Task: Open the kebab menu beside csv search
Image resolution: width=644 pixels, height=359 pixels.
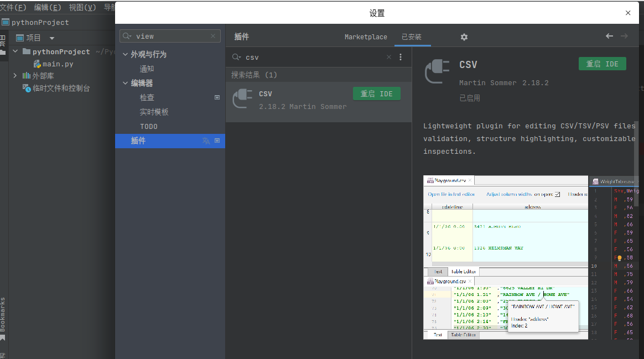Action: tap(400, 57)
